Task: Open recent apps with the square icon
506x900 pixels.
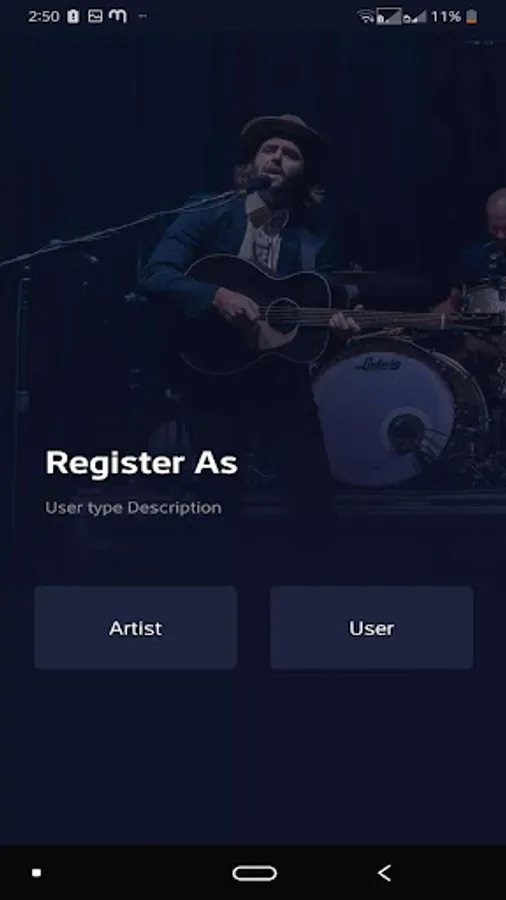Action: click(36, 873)
